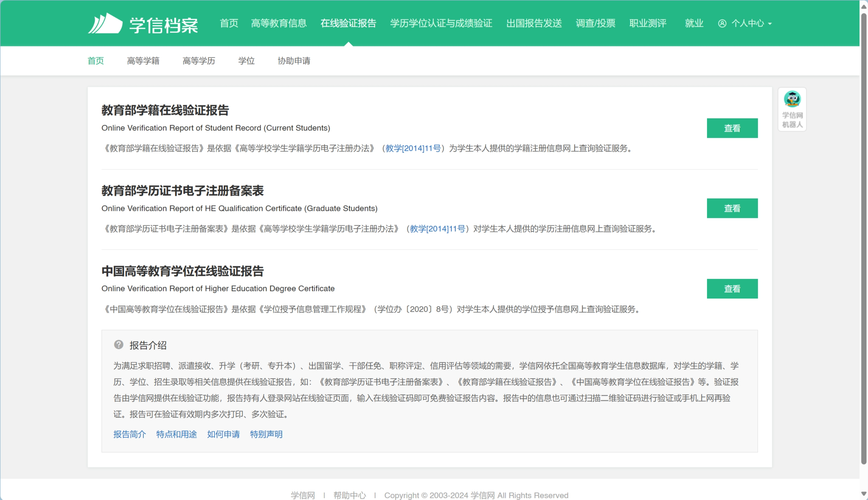Screen dimensions: 868x500
Task: Click the question mark icon beside 报告介绍
Action: point(119,345)
